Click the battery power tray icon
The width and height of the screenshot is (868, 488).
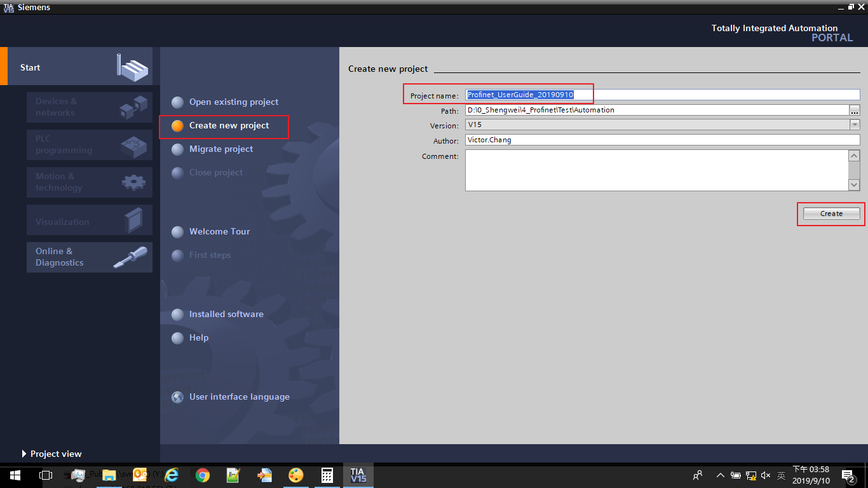(736, 475)
